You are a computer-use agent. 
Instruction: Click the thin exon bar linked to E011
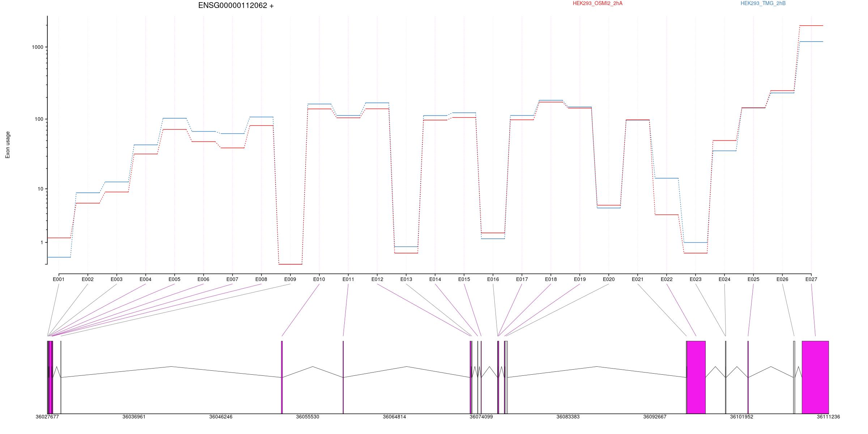(x=343, y=377)
